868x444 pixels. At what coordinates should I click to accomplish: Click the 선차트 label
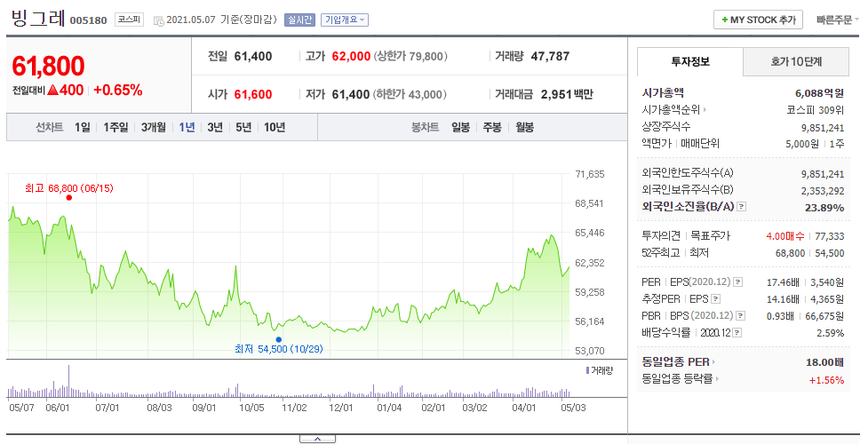(49, 127)
